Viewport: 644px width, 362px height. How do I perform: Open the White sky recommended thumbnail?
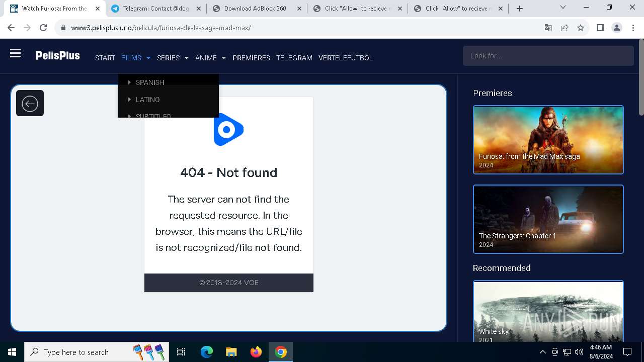click(548, 311)
